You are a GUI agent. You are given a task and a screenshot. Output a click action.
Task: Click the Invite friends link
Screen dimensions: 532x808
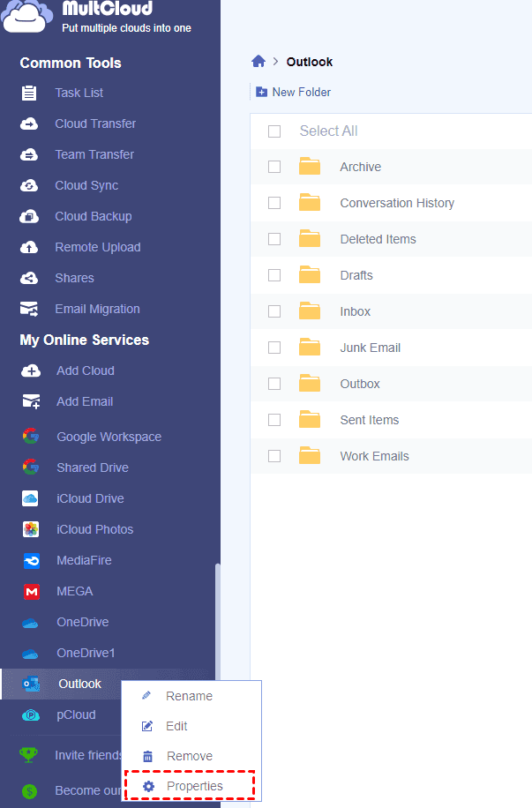pyautogui.click(x=88, y=755)
